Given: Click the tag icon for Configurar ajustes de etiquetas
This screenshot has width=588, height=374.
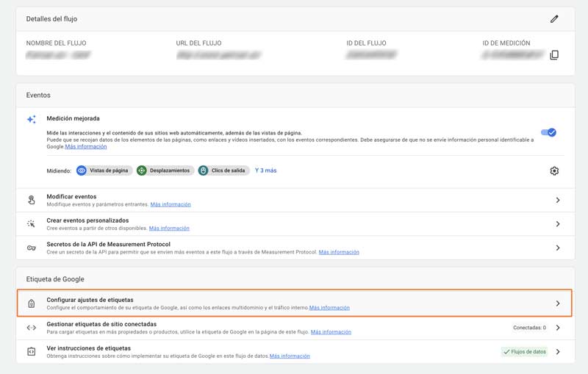Looking at the screenshot, I should coord(32,303).
